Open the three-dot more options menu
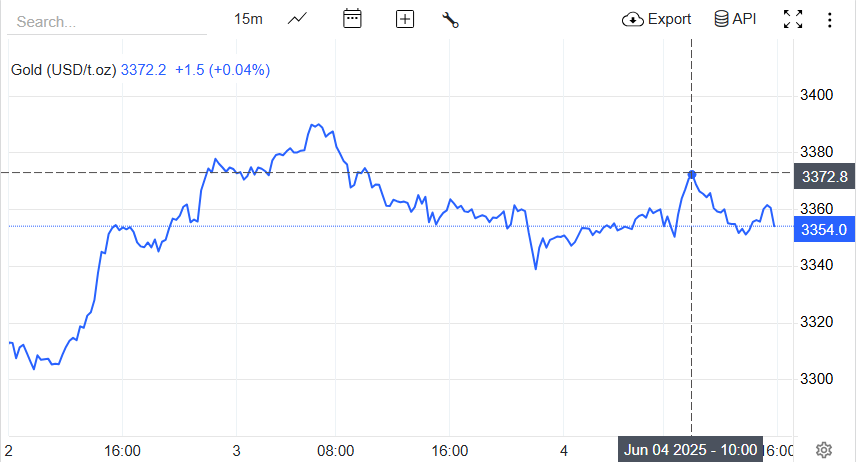This screenshot has height=462, width=858. tap(829, 19)
